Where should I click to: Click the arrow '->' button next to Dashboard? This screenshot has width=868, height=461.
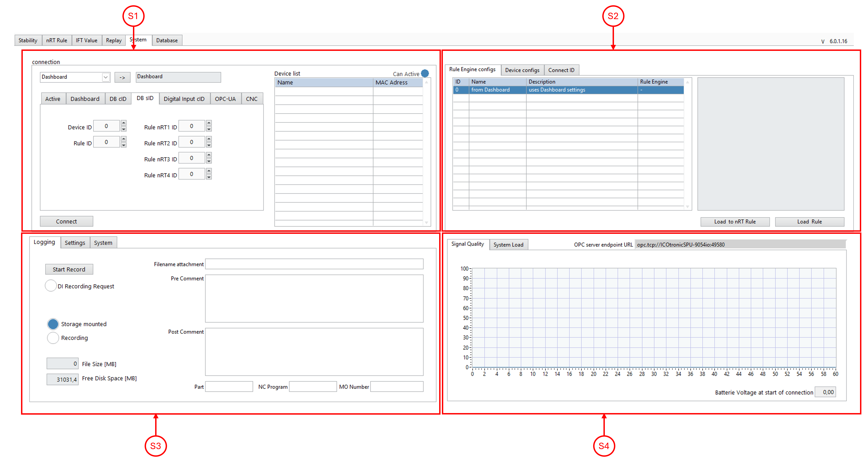pos(122,77)
